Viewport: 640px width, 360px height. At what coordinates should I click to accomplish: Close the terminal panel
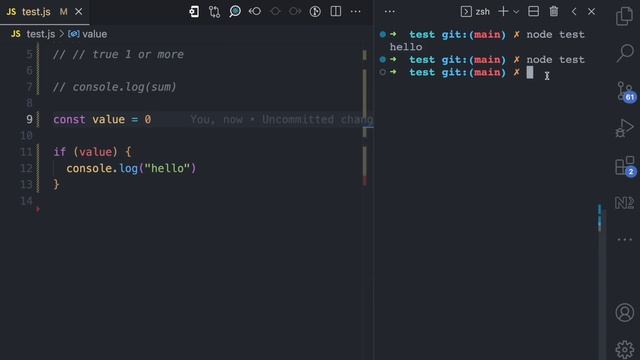point(591,11)
